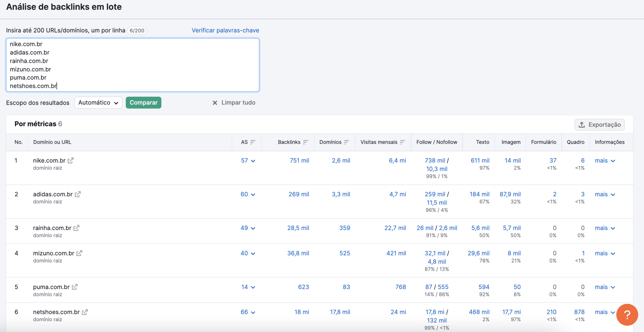Click rainha.com.br visits 22,7 mil
This screenshot has width=644, height=332.
tap(395, 228)
